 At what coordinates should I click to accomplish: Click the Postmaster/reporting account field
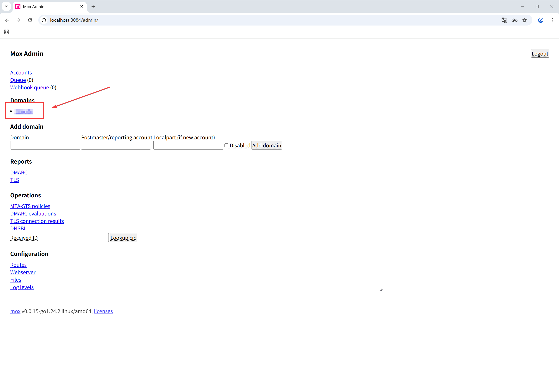click(x=116, y=145)
